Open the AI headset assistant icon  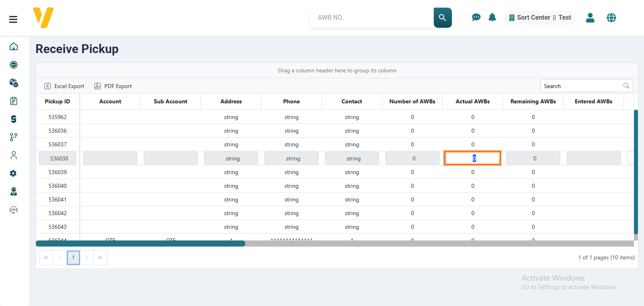point(14,210)
